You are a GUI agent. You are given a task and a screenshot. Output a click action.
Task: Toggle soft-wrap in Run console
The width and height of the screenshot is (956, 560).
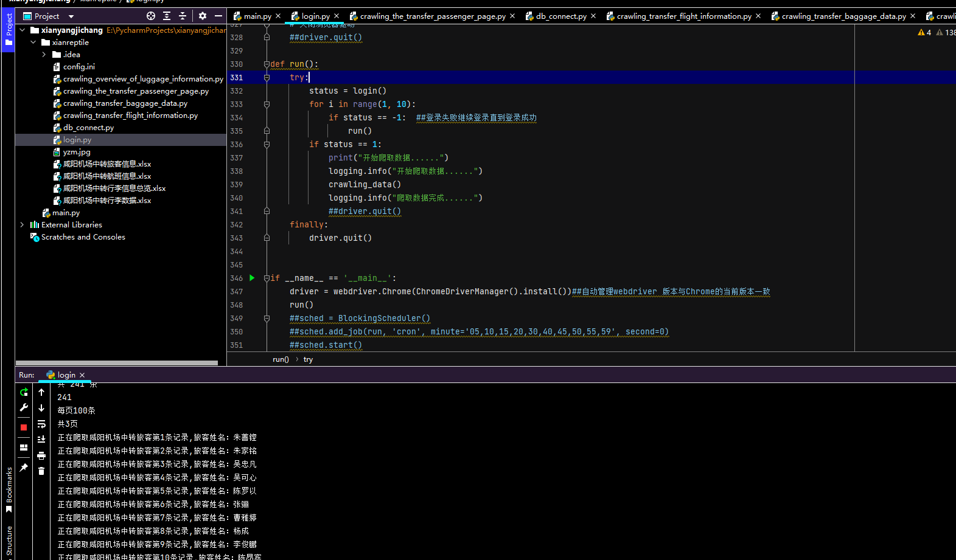coord(41,424)
